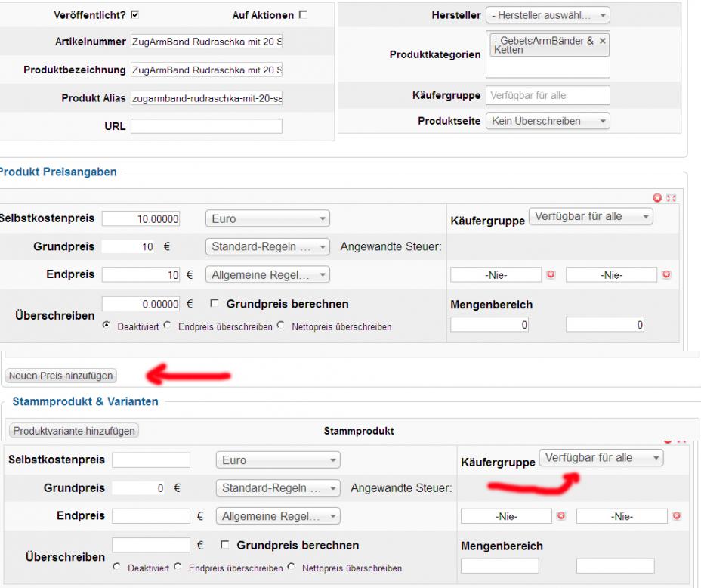Expand the Produktseite Kein Überschreiben dropdown
Viewport: 701px width, 588px height.
click(x=548, y=121)
